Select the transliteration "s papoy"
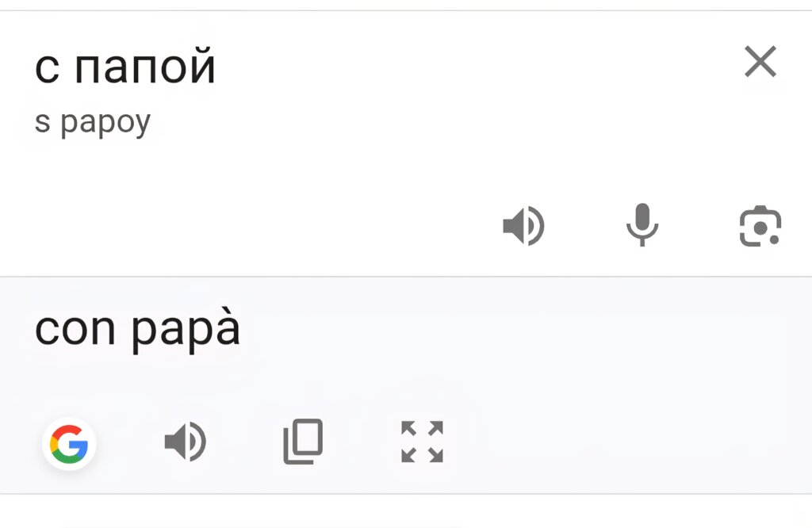This screenshot has height=528, width=812. [x=92, y=122]
